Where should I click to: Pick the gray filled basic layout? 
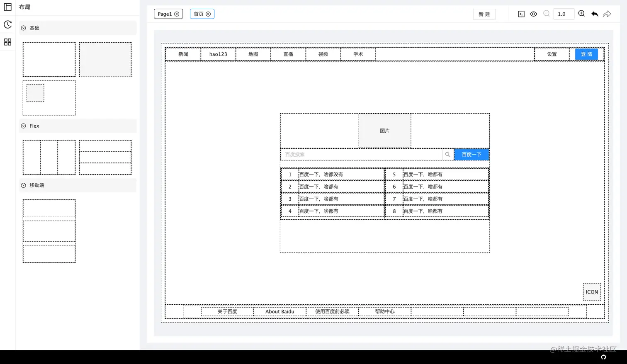[x=105, y=59]
